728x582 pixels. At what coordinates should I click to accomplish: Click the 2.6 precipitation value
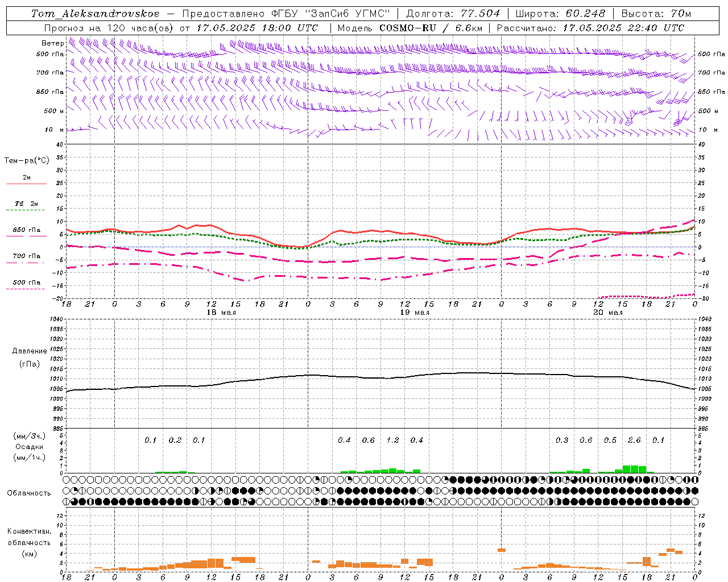[x=634, y=440]
